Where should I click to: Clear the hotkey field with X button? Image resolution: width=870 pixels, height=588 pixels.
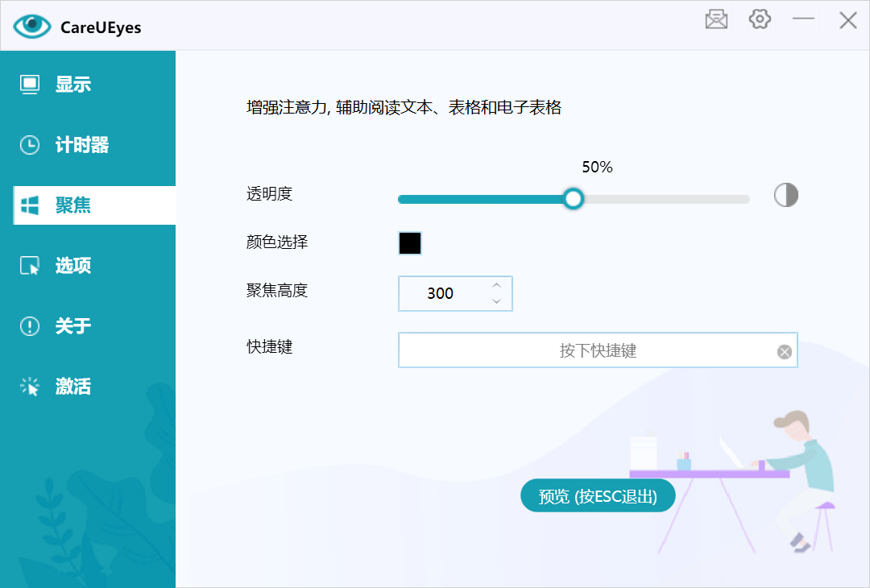click(784, 352)
